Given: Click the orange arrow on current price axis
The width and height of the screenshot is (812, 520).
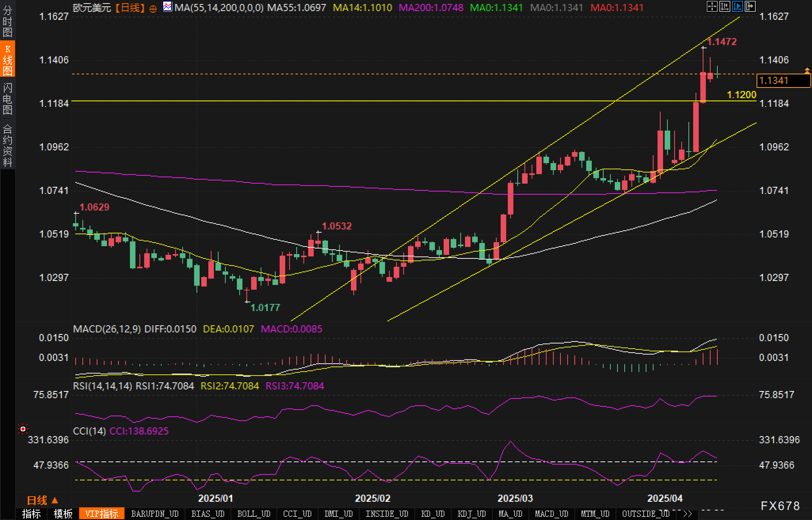Looking at the screenshot, I should (807, 71).
